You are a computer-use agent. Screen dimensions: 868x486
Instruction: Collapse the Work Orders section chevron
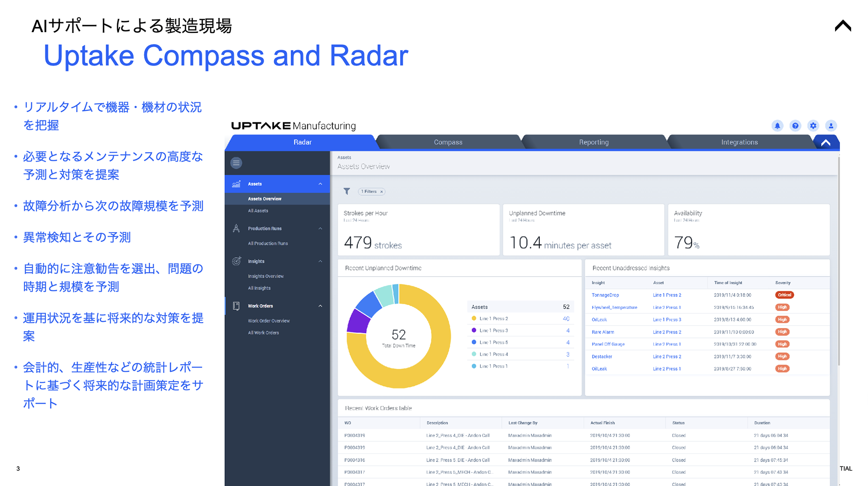(x=320, y=306)
